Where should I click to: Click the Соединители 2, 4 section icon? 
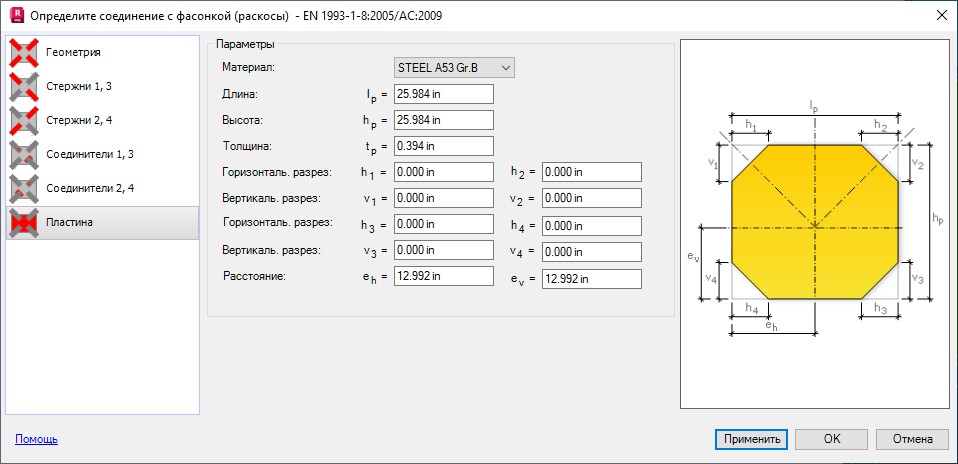[25, 188]
